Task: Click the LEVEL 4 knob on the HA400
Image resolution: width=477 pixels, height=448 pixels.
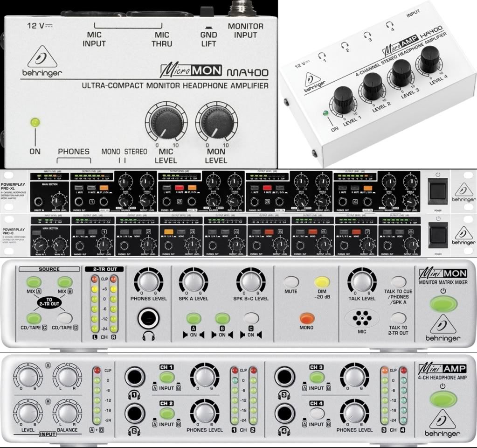Action: (x=430, y=59)
